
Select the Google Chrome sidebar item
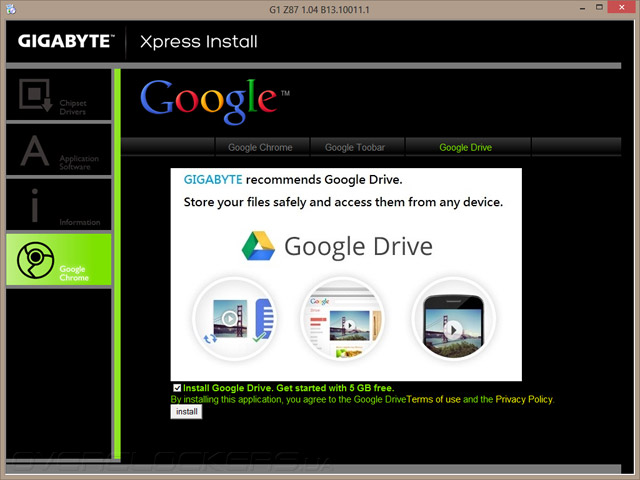(x=58, y=260)
